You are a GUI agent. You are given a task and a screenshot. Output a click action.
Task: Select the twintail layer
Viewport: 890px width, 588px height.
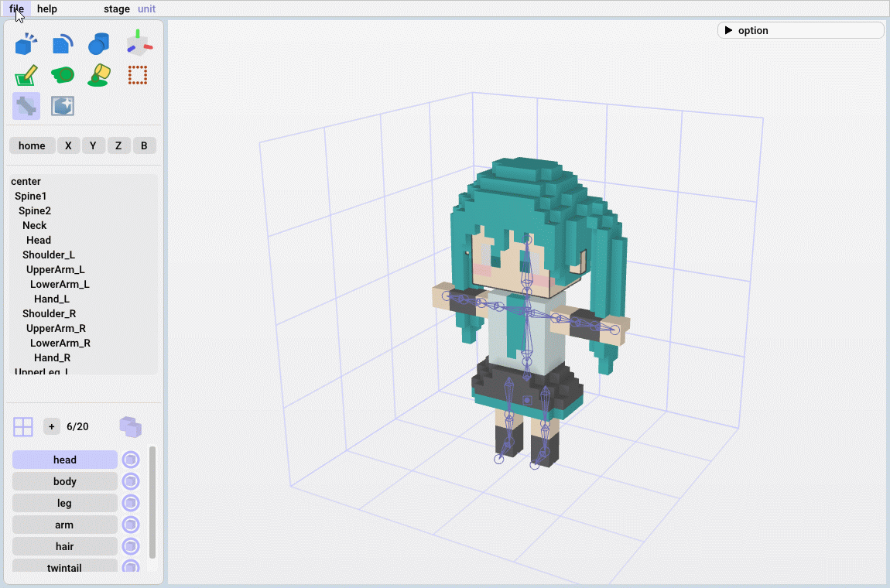coord(65,566)
